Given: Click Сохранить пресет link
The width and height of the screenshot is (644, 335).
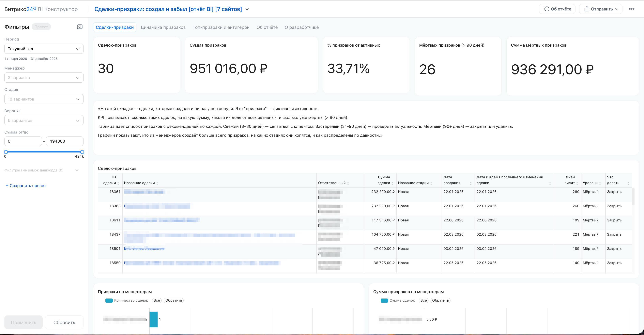Looking at the screenshot, I should (x=26, y=186).
